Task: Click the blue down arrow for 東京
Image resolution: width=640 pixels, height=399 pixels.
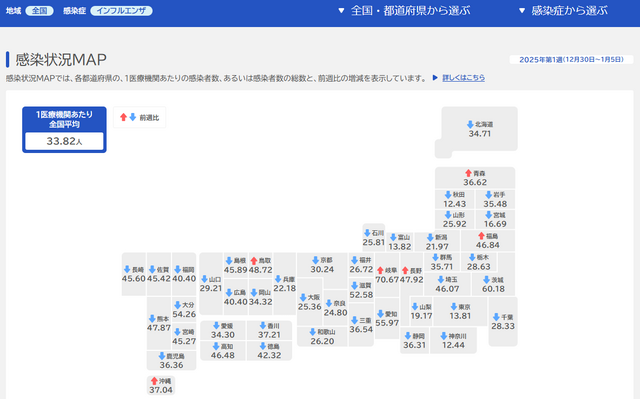Action: pos(453,306)
